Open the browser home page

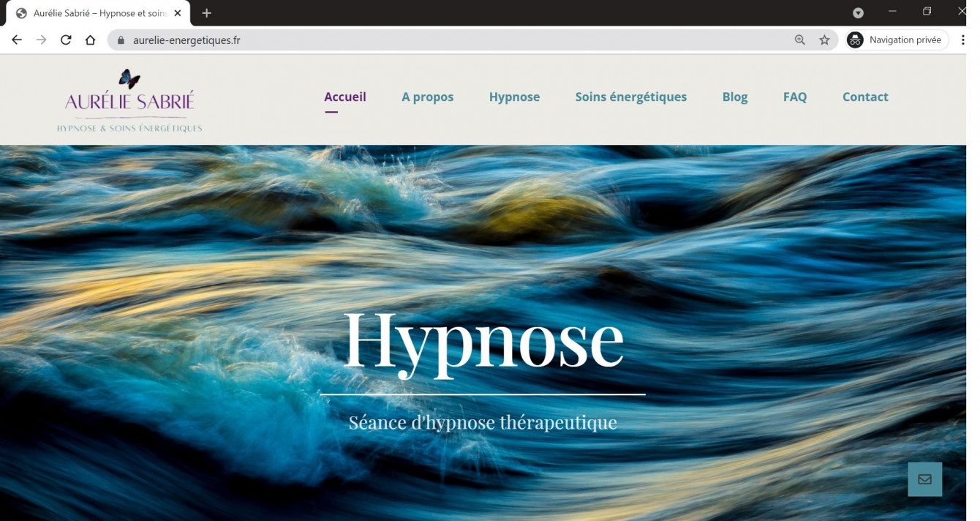click(89, 40)
